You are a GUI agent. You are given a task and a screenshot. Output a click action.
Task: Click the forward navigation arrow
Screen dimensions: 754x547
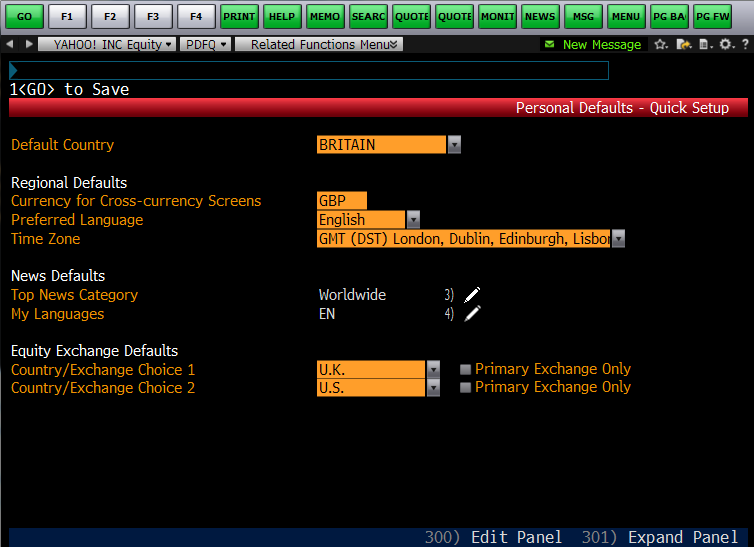28,45
